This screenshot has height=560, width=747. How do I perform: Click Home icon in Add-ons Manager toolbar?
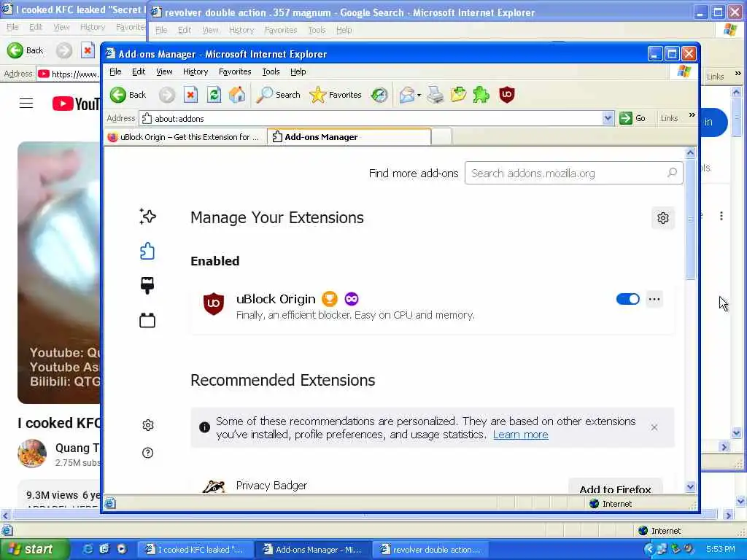[x=237, y=95]
